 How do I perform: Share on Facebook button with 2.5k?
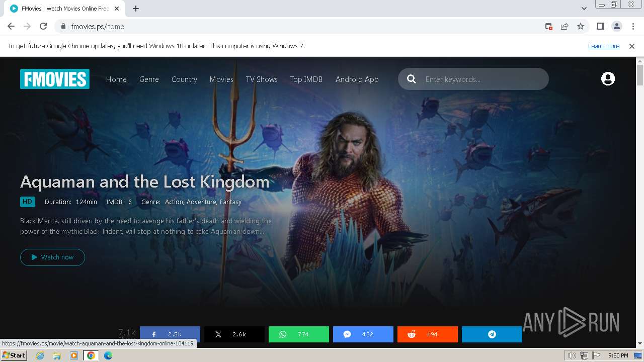coord(170,334)
